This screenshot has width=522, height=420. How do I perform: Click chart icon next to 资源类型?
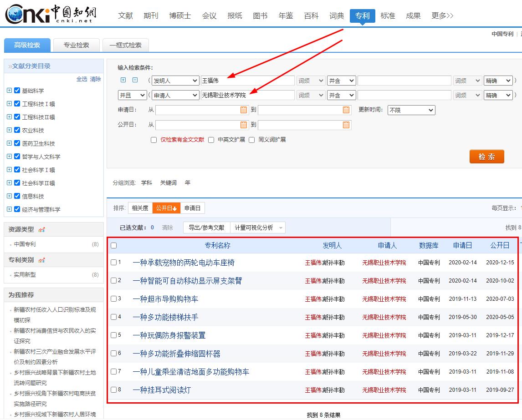pyautogui.click(x=42, y=229)
